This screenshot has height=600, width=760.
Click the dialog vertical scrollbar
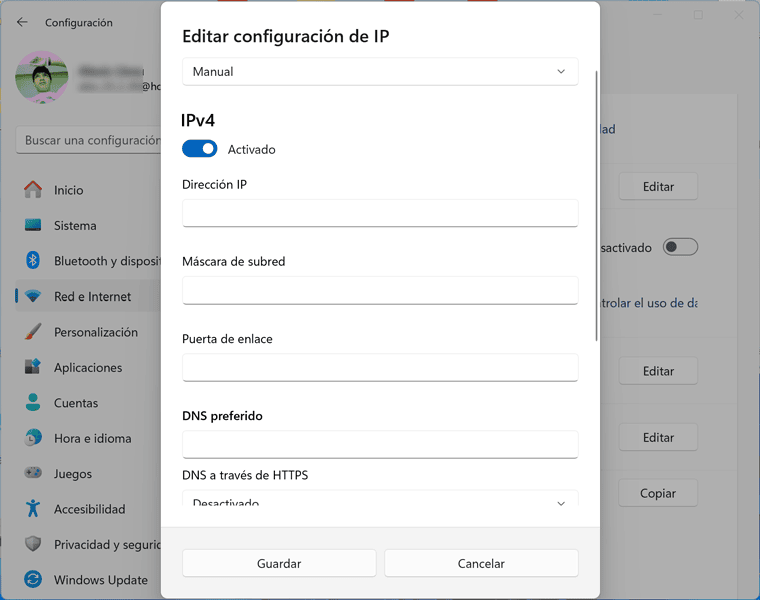[596, 206]
